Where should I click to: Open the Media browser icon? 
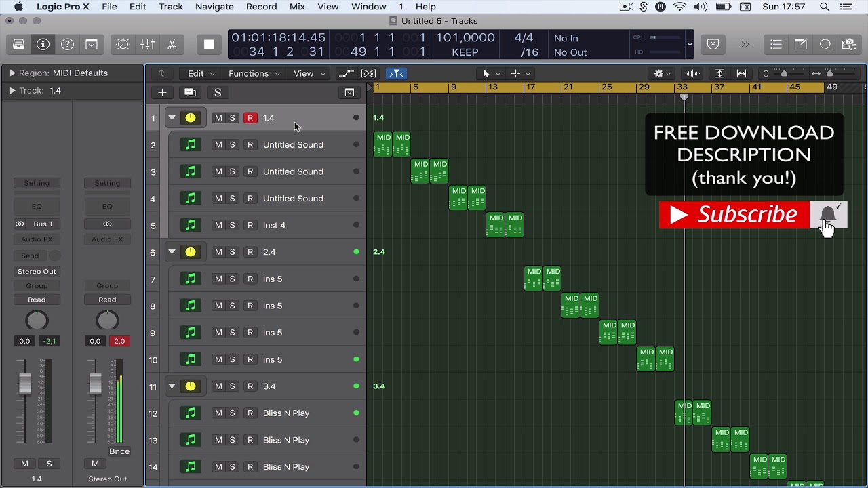pyautogui.click(x=849, y=45)
